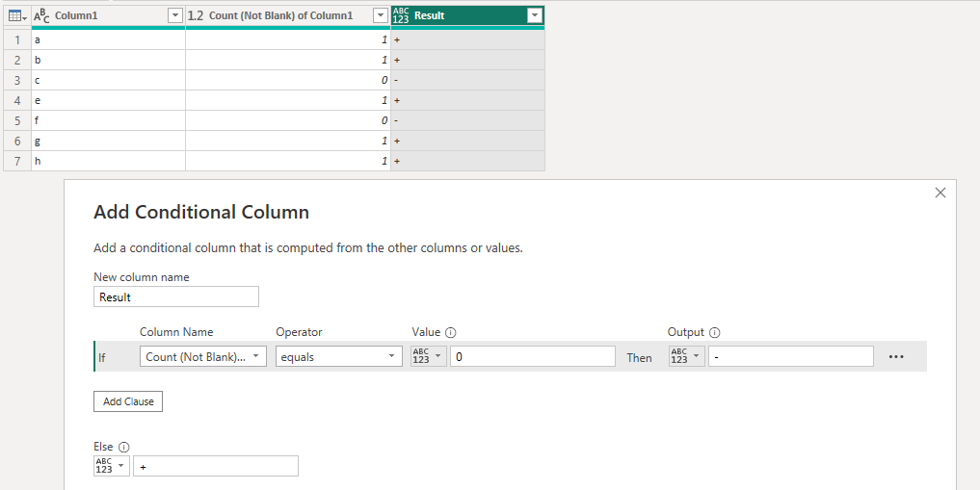Select the Column1 column header
Viewport: 980px width, 490px height.
[x=108, y=15]
